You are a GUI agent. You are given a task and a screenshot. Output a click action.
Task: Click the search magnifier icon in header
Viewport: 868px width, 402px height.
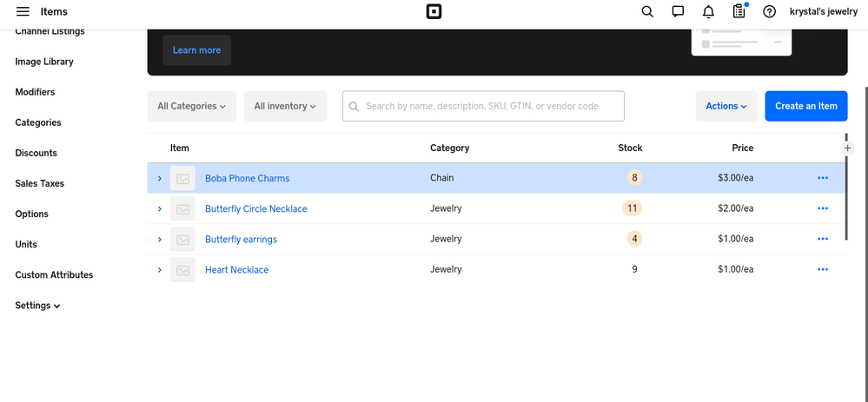647,11
